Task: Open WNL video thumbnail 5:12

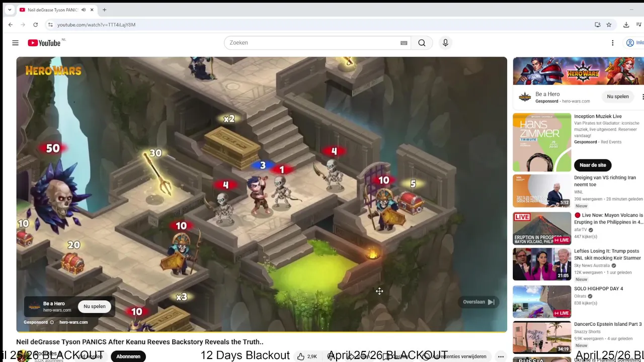Action: pos(542,191)
